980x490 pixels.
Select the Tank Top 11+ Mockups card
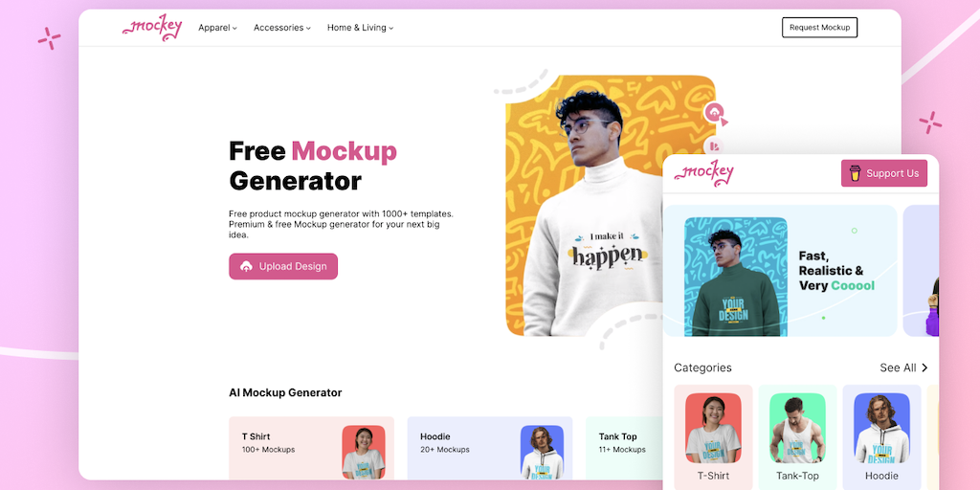tap(624, 448)
